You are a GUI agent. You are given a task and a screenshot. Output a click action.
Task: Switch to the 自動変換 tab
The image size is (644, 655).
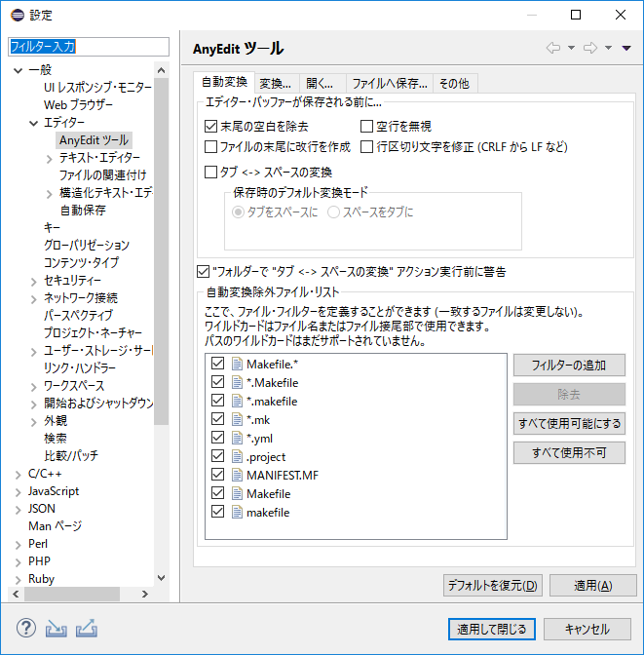point(224,82)
